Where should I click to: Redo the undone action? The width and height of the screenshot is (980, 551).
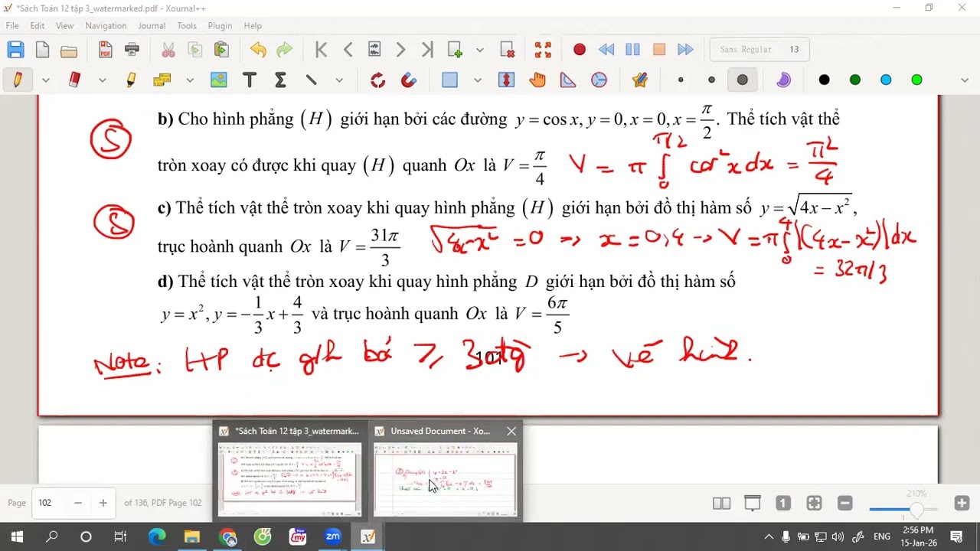[284, 50]
